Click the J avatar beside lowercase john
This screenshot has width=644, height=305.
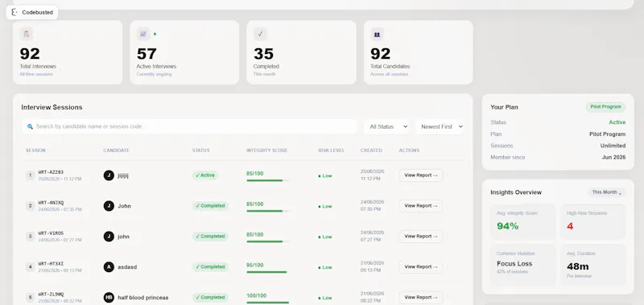[x=109, y=237]
